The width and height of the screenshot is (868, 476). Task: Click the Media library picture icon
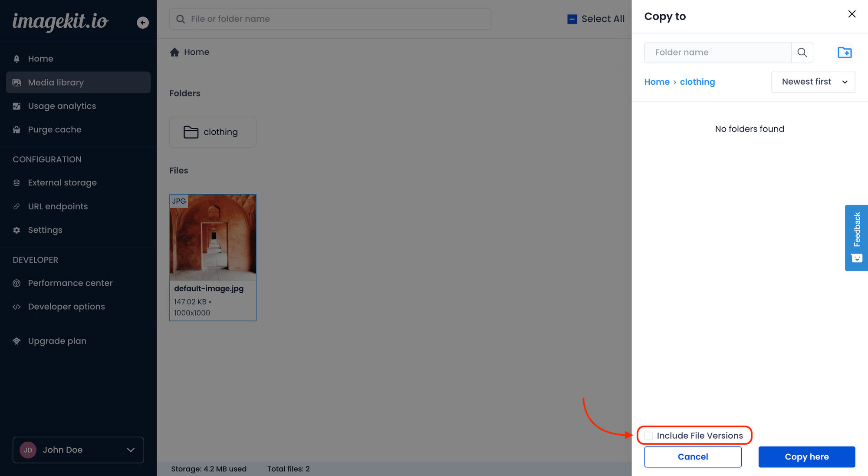[x=16, y=83]
